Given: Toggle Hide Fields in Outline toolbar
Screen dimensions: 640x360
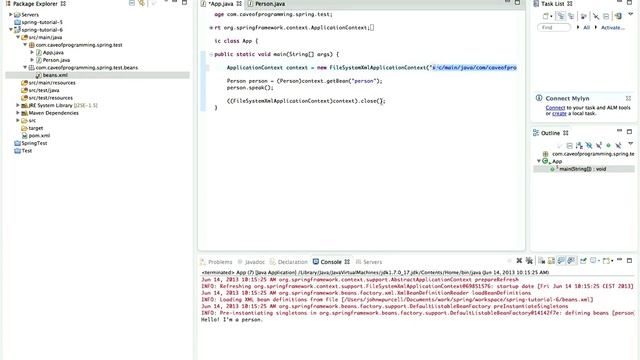Looking at the screenshot, I should (x=589, y=146).
